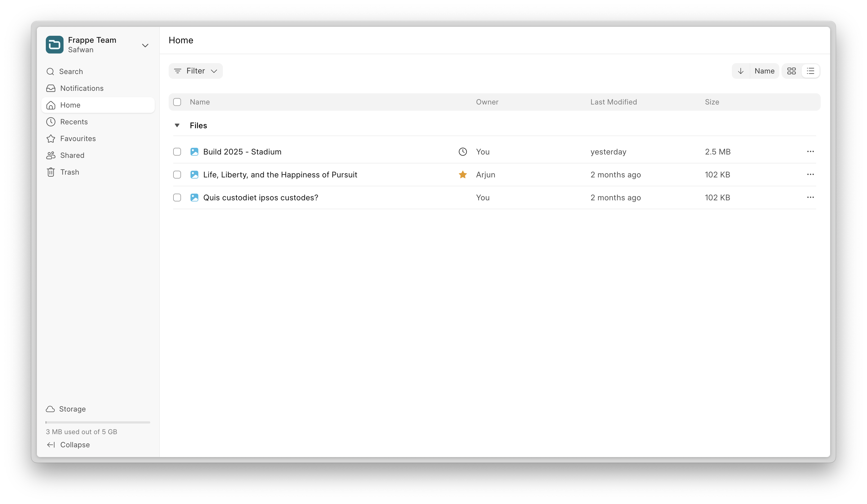Open the Filter dropdown
The image size is (867, 504).
pyautogui.click(x=196, y=71)
